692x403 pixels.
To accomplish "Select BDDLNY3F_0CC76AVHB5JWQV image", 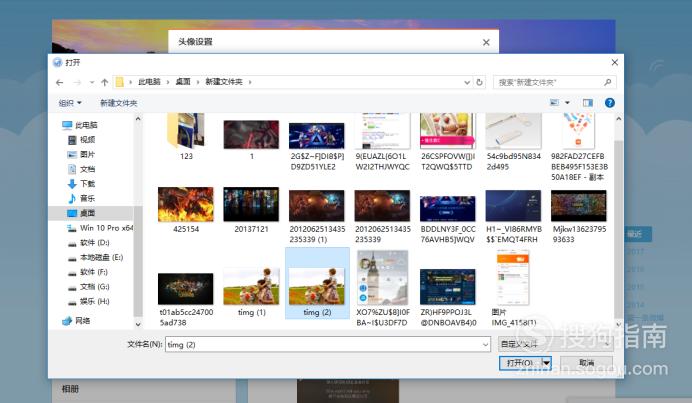I will tap(448, 218).
